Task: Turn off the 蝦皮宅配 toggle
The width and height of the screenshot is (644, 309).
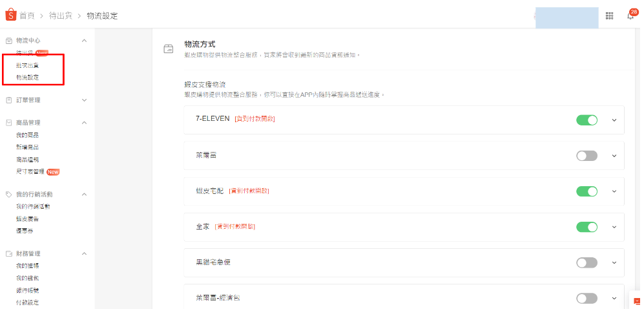Action: [587, 191]
